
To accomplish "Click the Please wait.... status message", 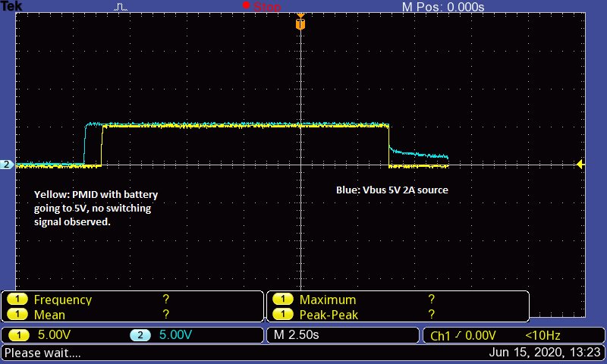I will [x=42, y=353].
